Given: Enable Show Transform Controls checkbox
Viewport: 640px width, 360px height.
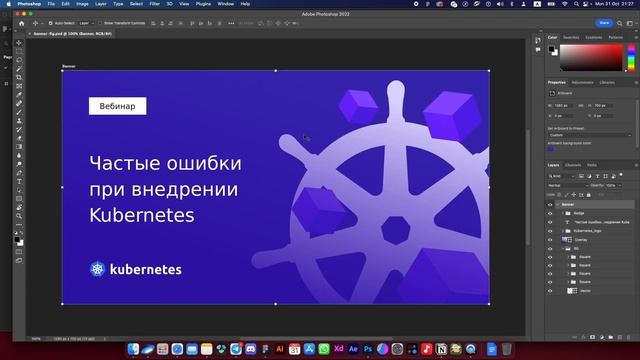Looking at the screenshot, I should coord(100,23).
